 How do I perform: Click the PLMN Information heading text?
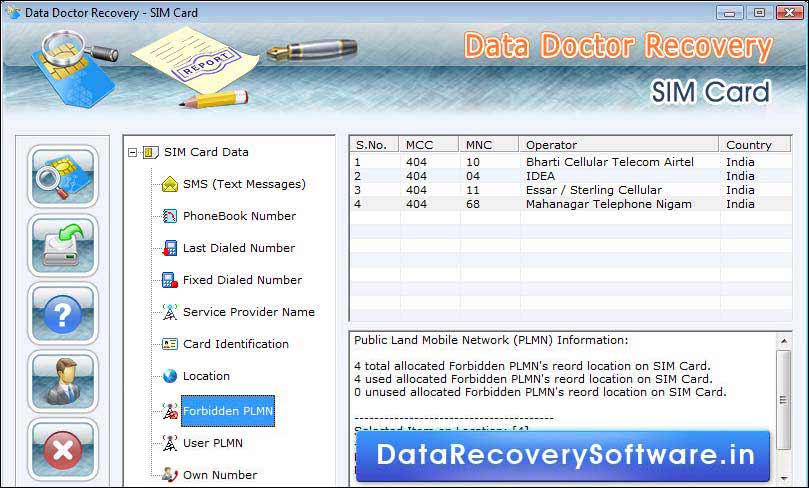(491, 340)
